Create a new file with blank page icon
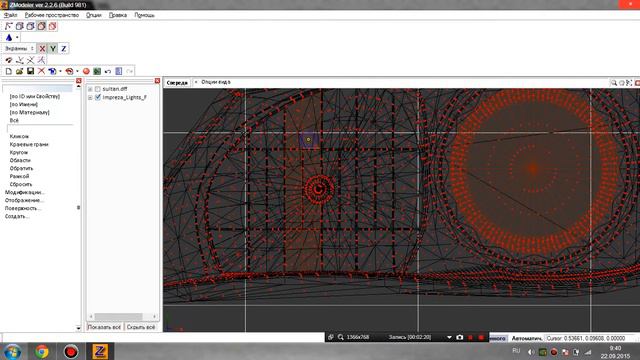This screenshot has width=640, height=360. click(9, 71)
